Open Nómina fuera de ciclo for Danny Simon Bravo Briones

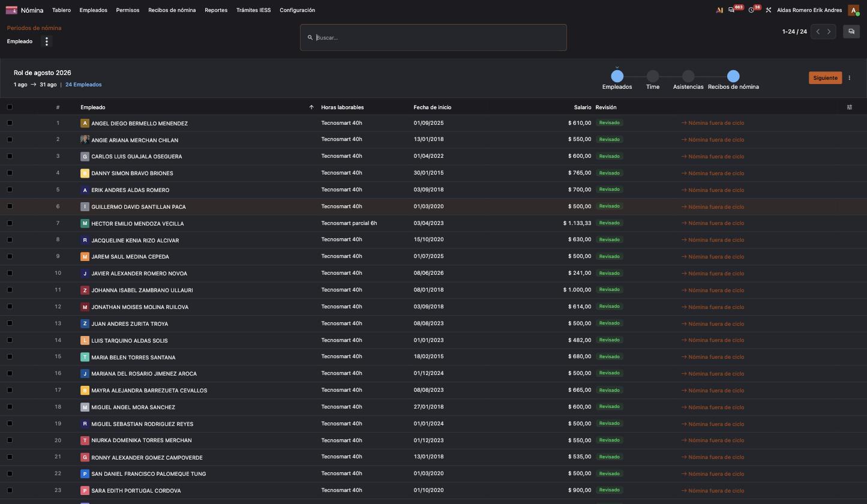click(x=713, y=173)
